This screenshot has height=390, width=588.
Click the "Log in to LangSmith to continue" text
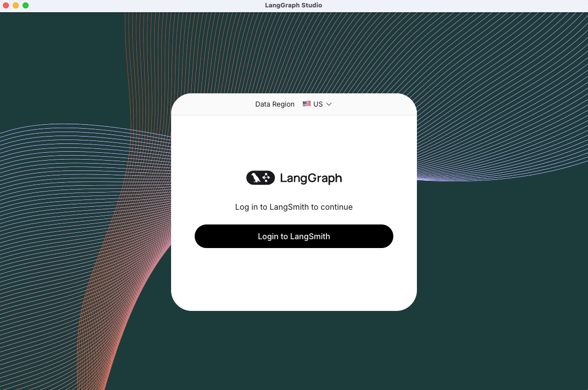tap(294, 207)
